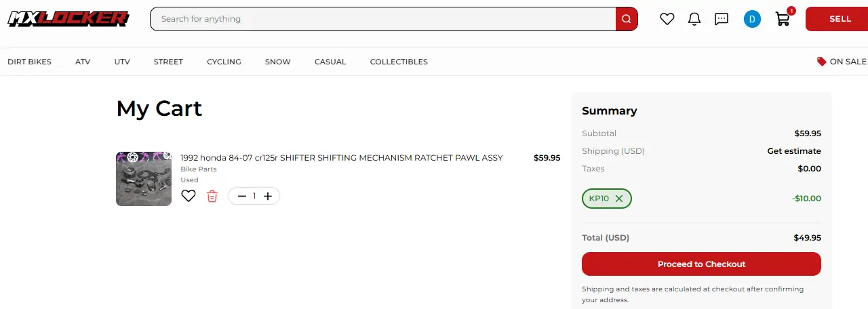This screenshot has height=309, width=868.
Task: Decrease item quantity with minus button
Action: point(242,196)
